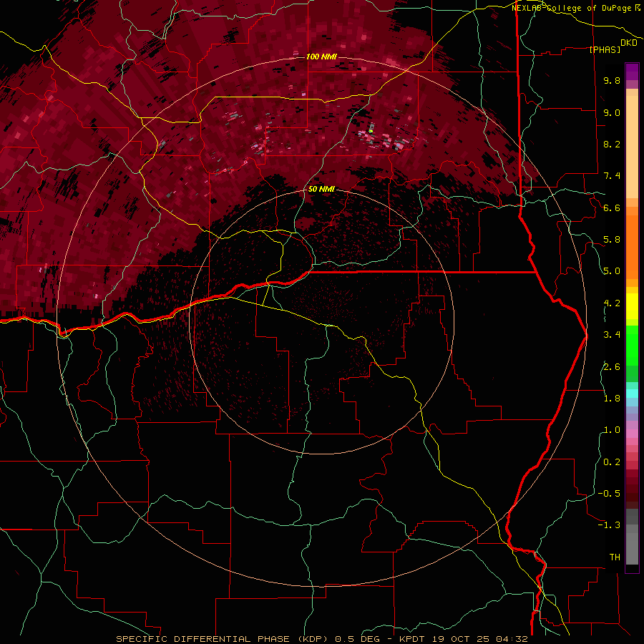Pick the purple swatch at the color bar top
The width and height of the screenshot is (644, 644).
[x=632, y=72]
